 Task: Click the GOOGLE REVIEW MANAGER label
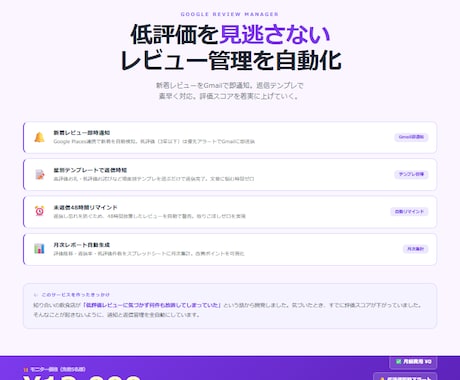(230, 14)
